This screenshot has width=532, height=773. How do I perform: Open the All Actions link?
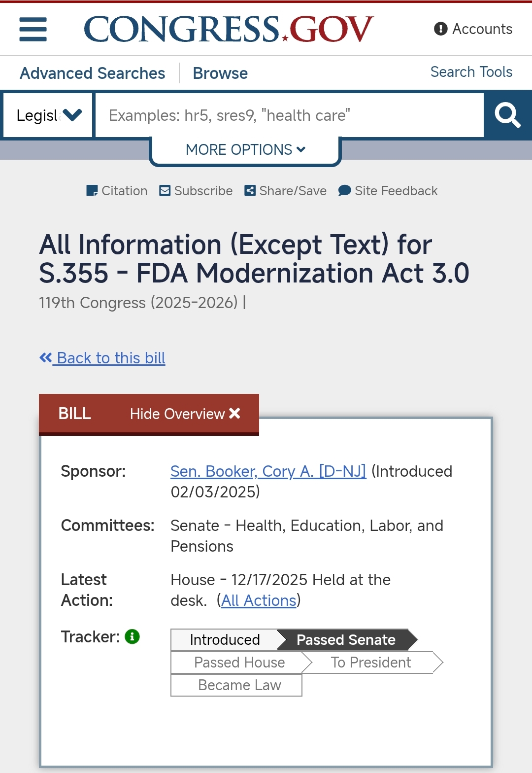pyautogui.click(x=259, y=600)
